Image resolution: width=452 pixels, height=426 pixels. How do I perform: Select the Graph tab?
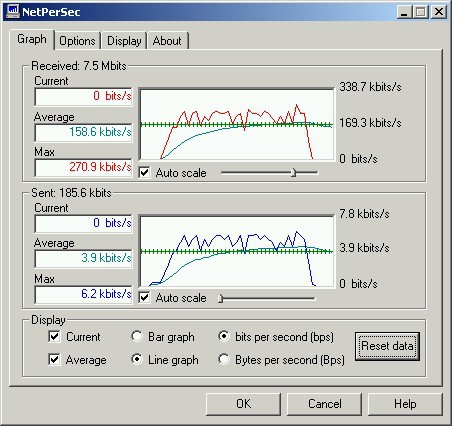pos(32,39)
